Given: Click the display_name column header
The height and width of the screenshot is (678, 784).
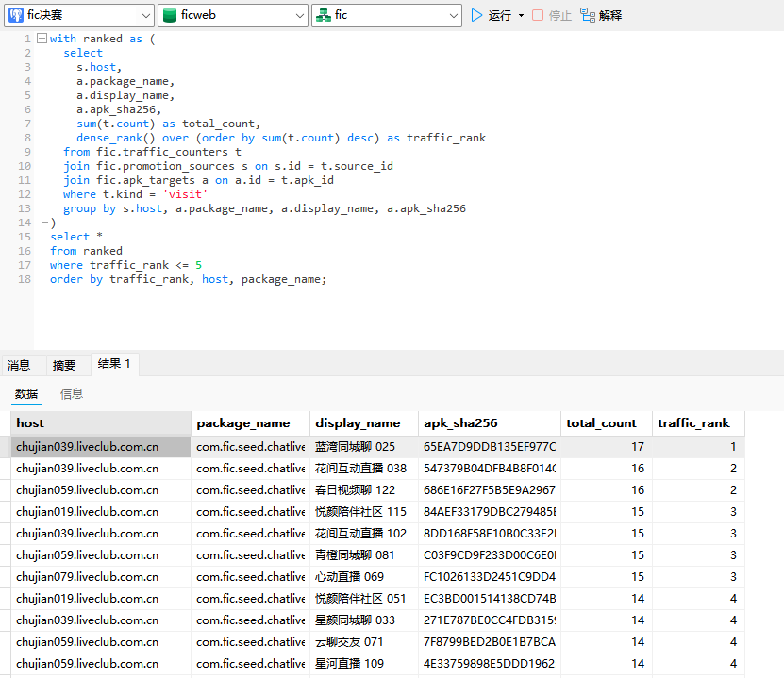Looking at the screenshot, I should (x=364, y=423).
